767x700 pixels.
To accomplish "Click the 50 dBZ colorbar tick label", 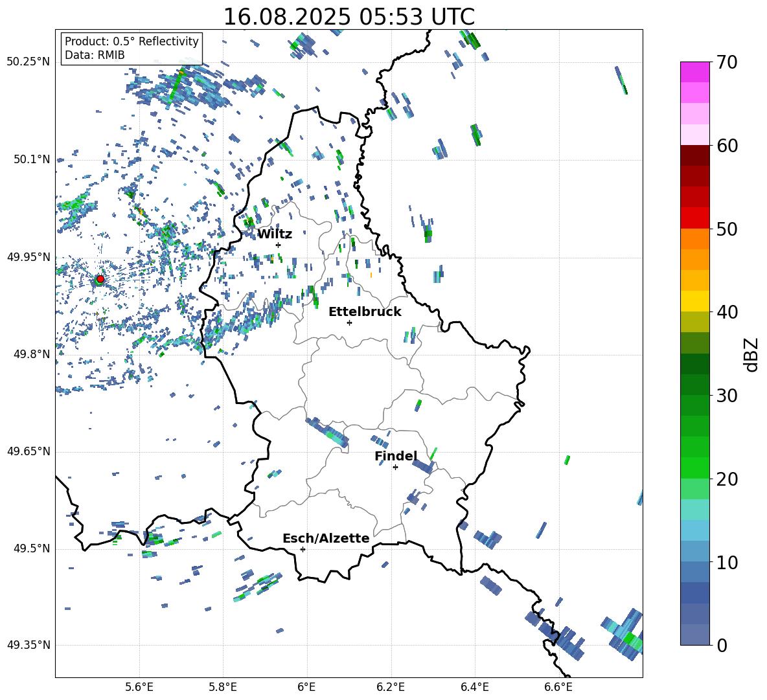I will click(x=727, y=229).
